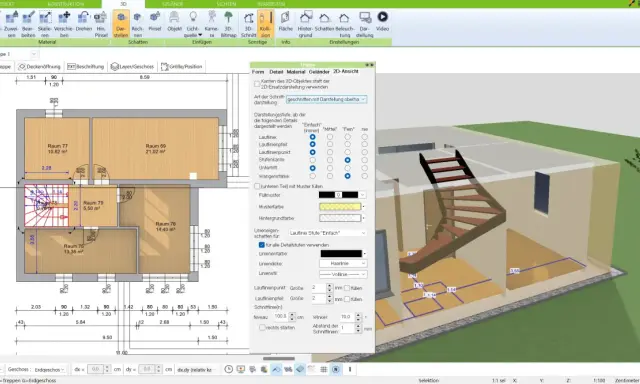Switch to the Detail tab

click(276, 72)
